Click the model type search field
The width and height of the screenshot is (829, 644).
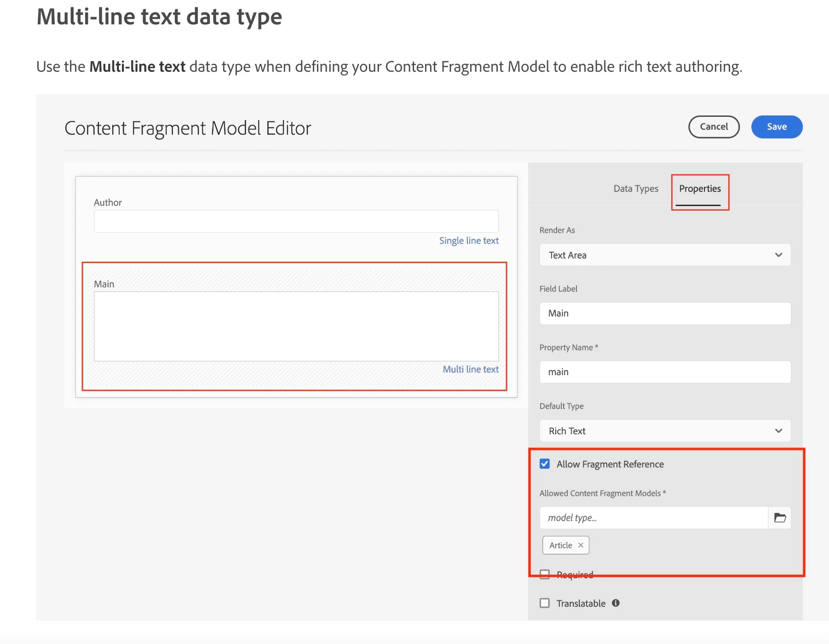coord(653,518)
